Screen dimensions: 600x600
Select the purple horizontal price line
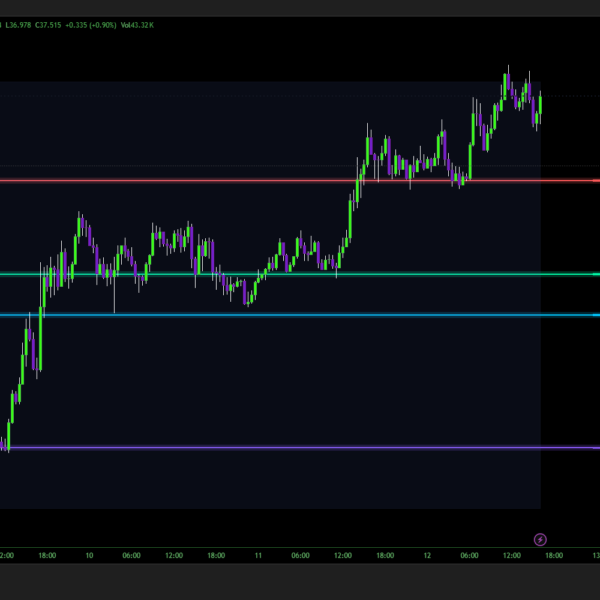tap(300, 448)
